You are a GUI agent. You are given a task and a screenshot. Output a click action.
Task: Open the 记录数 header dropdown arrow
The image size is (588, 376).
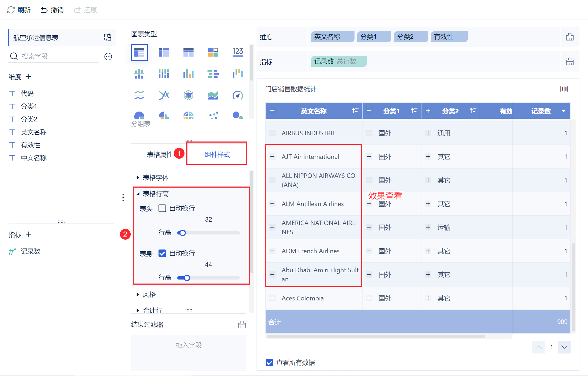564,111
